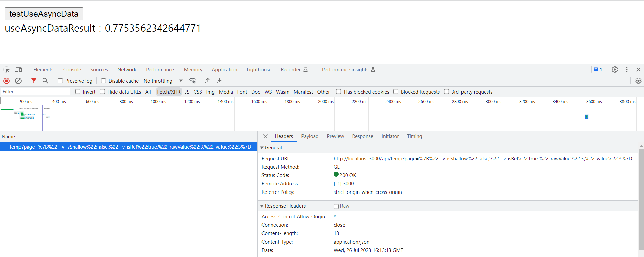Check the Invert filter option
This screenshot has height=257, width=644.
[x=78, y=92]
